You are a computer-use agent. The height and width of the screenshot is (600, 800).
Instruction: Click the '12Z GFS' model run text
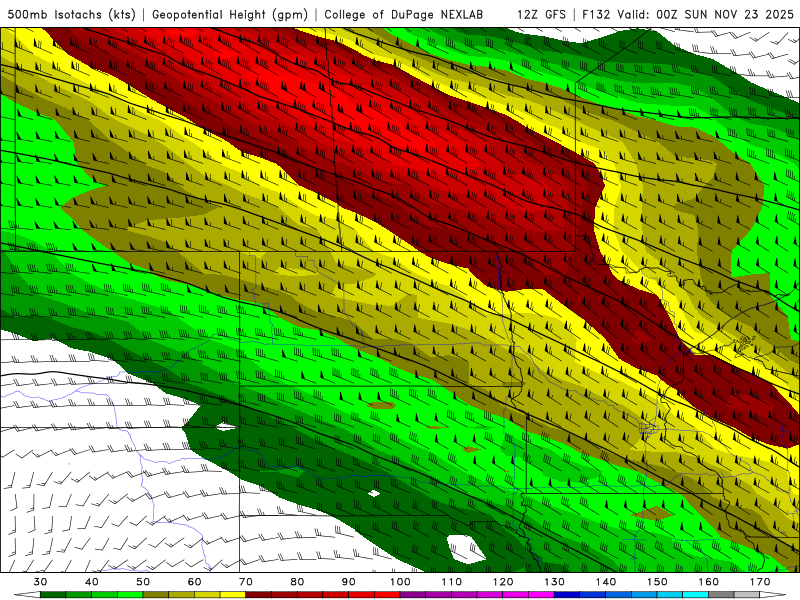point(541,14)
